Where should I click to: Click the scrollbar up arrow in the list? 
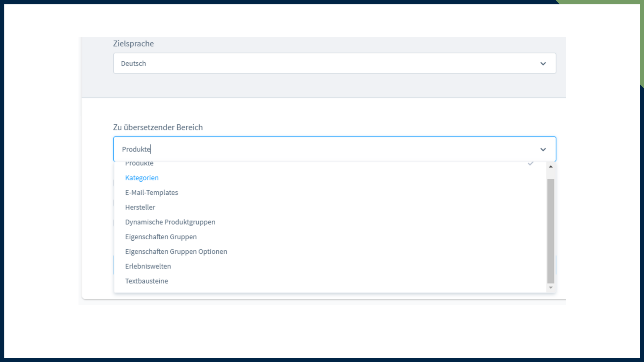point(551,167)
